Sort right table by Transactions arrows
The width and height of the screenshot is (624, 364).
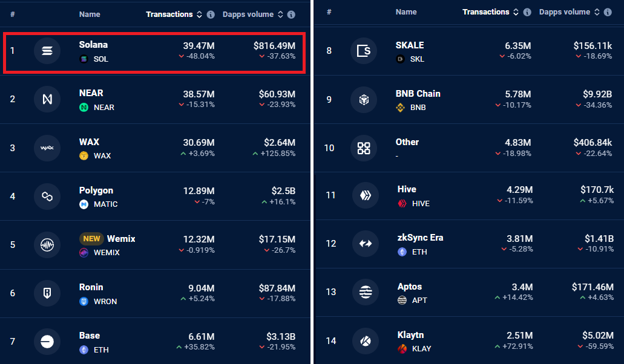(516, 12)
